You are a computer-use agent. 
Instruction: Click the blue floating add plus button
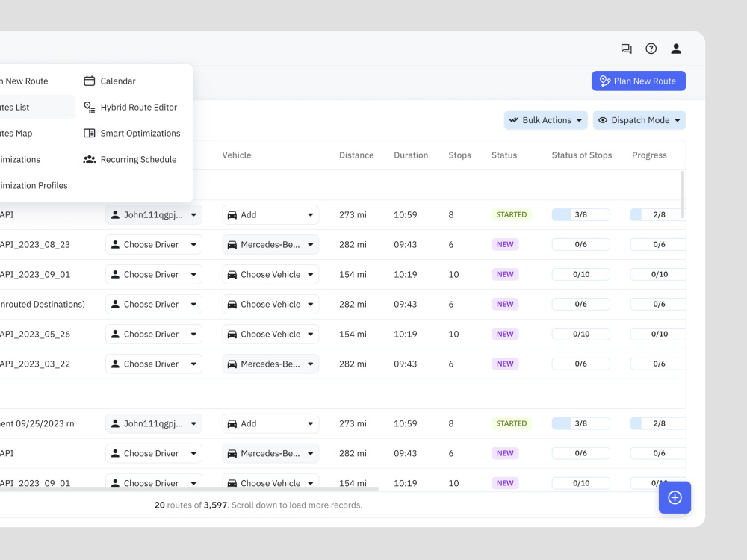click(675, 497)
